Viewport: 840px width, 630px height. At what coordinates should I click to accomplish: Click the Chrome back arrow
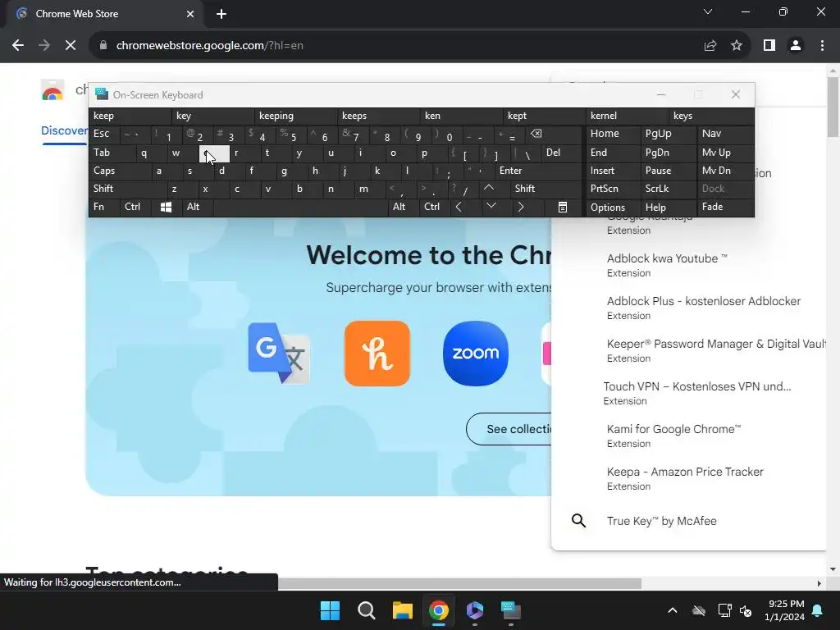pos(18,46)
